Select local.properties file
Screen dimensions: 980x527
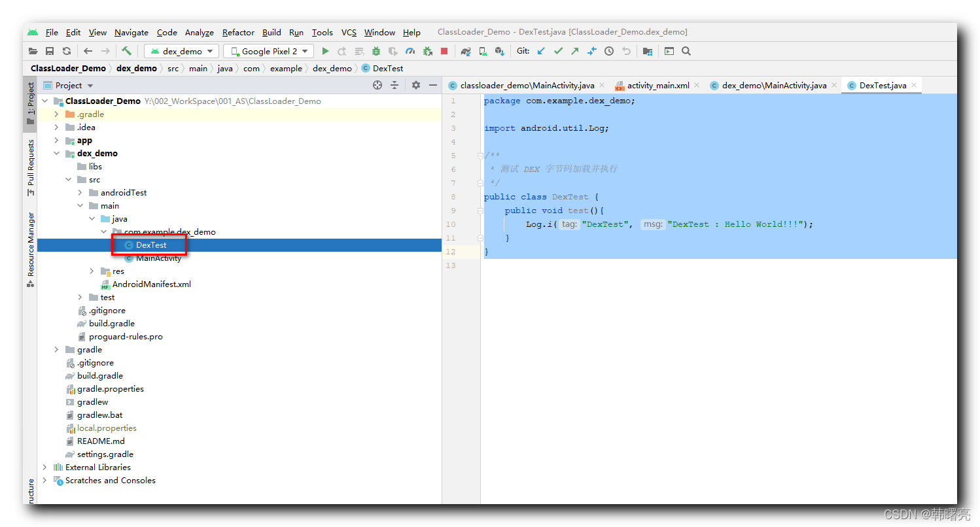click(x=107, y=428)
